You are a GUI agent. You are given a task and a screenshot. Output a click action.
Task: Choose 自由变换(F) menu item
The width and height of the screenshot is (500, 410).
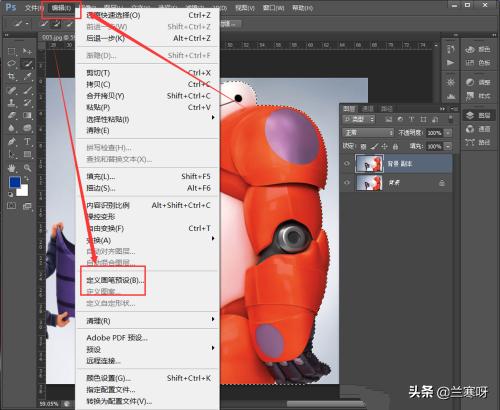147,228
